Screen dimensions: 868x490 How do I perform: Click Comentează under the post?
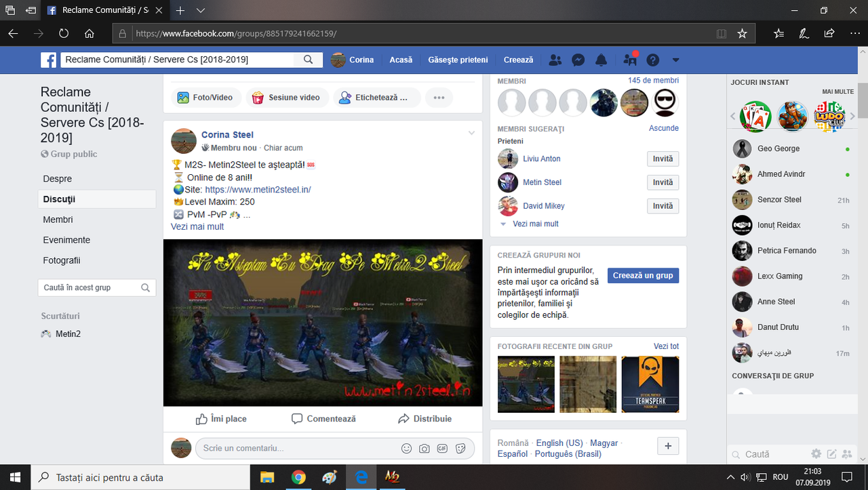pos(323,419)
